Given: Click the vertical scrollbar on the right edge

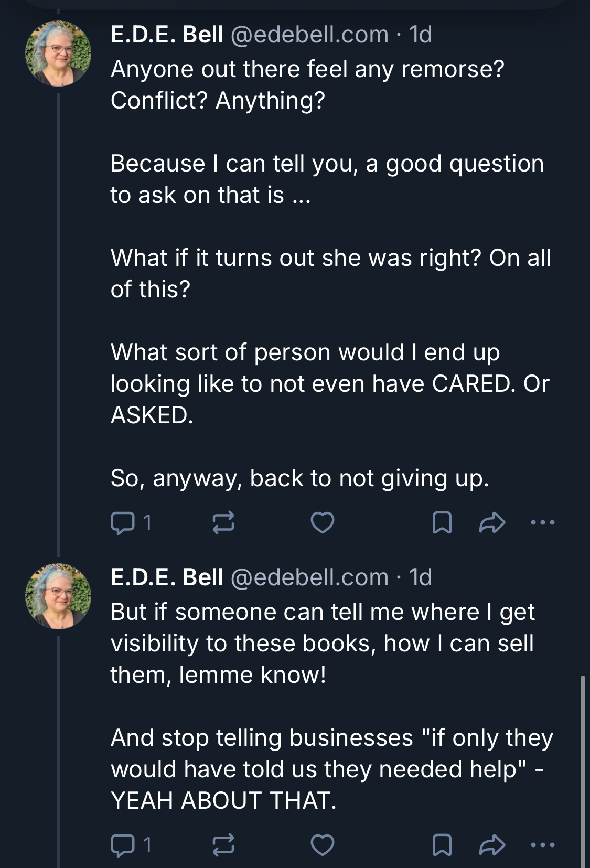Looking at the screenshot, I should click(583, 771).
